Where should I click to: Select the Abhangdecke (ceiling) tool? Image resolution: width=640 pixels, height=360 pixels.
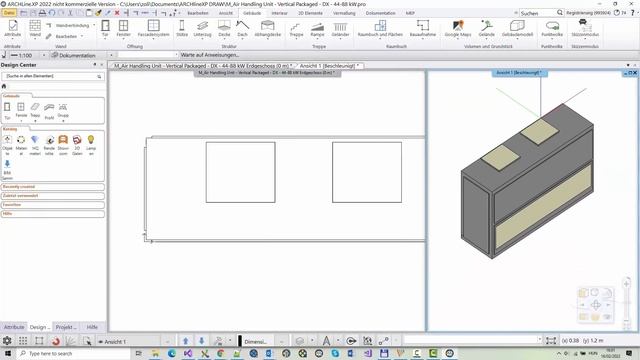pos(268,29)
